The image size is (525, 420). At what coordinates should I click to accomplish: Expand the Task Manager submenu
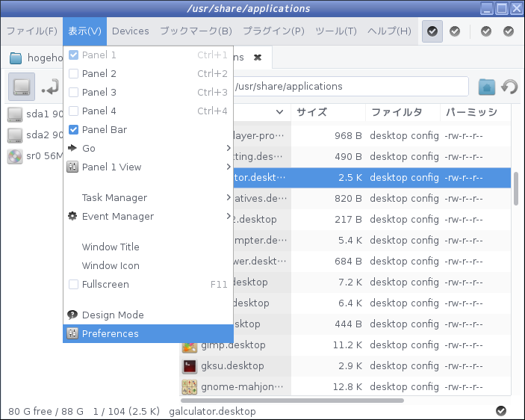[148, 197]
